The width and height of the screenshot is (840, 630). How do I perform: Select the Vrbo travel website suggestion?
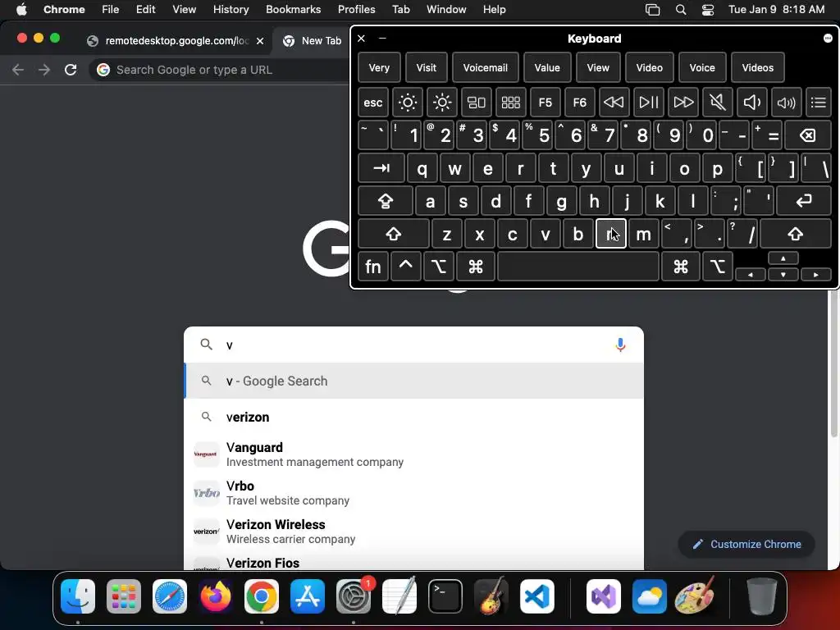(413, 493)
